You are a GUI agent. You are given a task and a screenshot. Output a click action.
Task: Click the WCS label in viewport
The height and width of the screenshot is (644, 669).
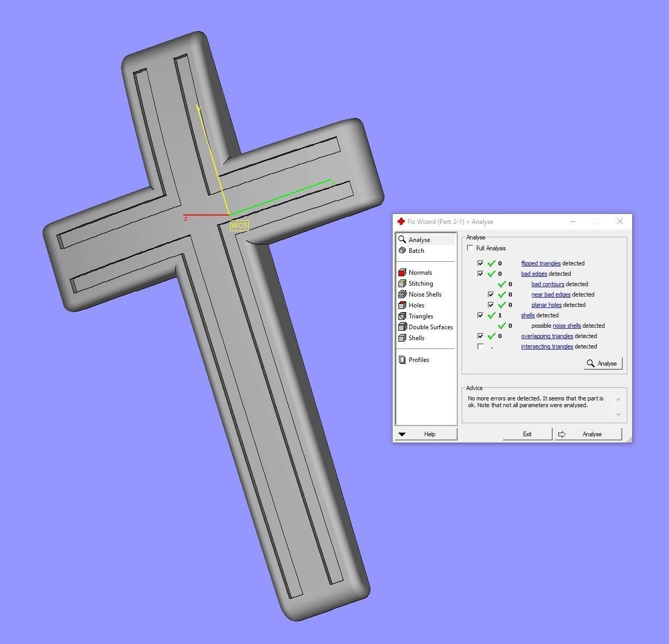pyautogui.click(x=239, y=225)
